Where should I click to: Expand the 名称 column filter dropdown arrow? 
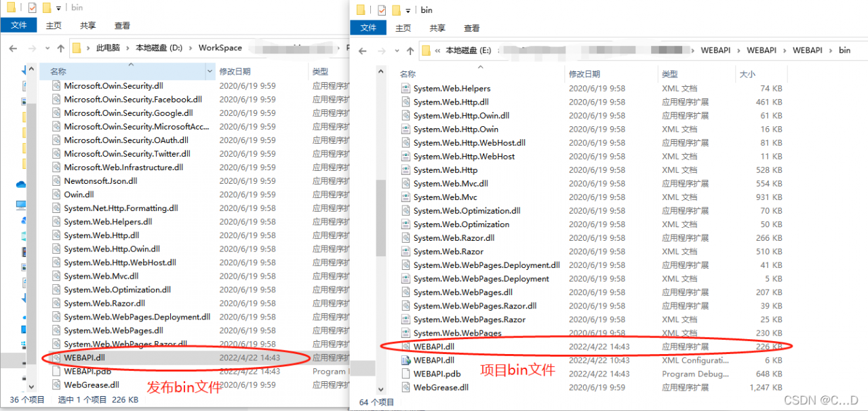[x=210, y=71]
